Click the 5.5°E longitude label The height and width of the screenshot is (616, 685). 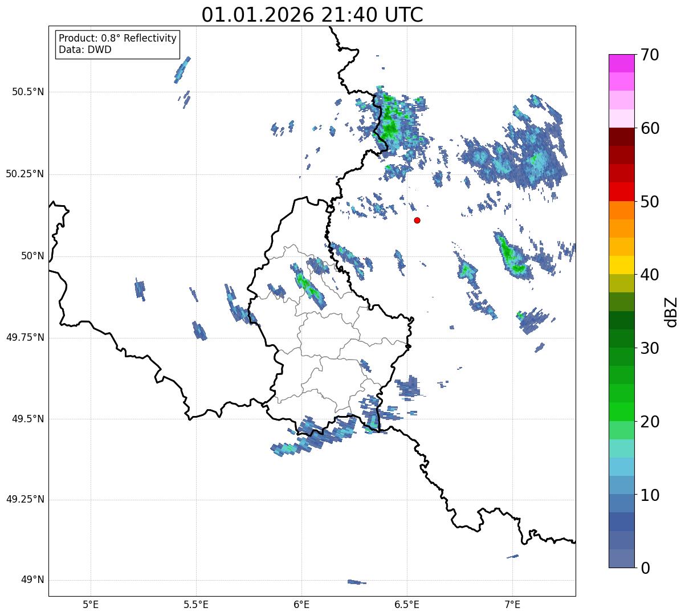[196, 605]
